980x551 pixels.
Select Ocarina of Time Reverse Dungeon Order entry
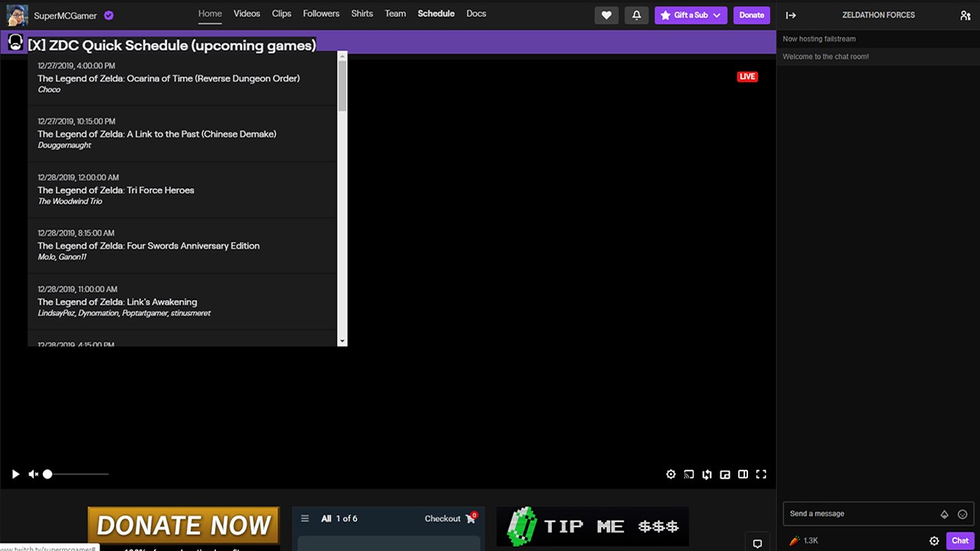(182, 78)
